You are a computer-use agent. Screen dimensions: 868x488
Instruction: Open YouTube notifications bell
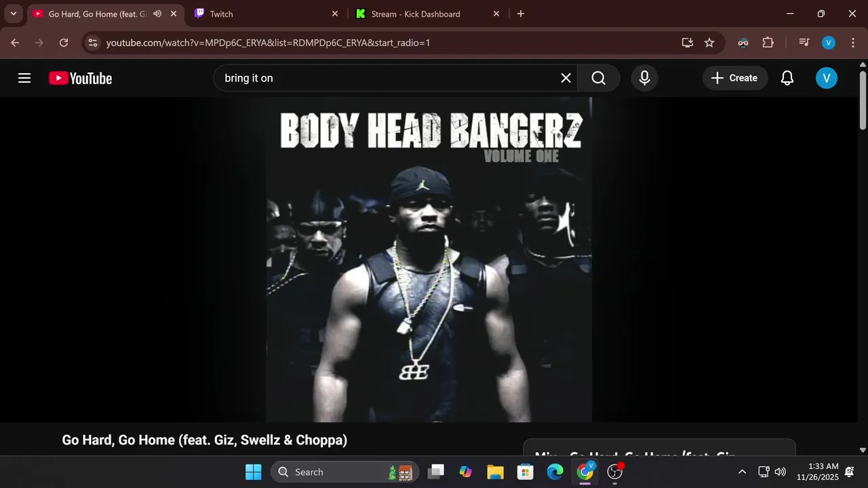tap(787, 78)
